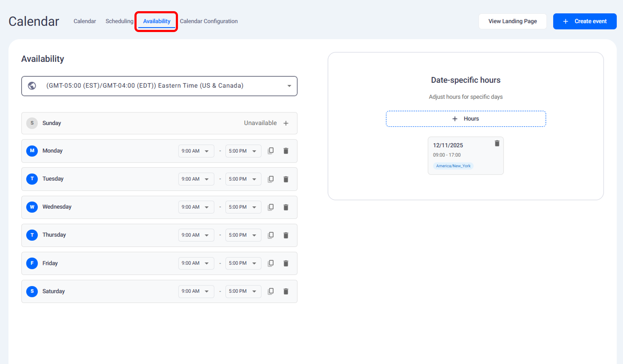The width and height of the screenshot is (623, 364).
Task: Toggle the Monday day circle
Action: pos(32,151)
